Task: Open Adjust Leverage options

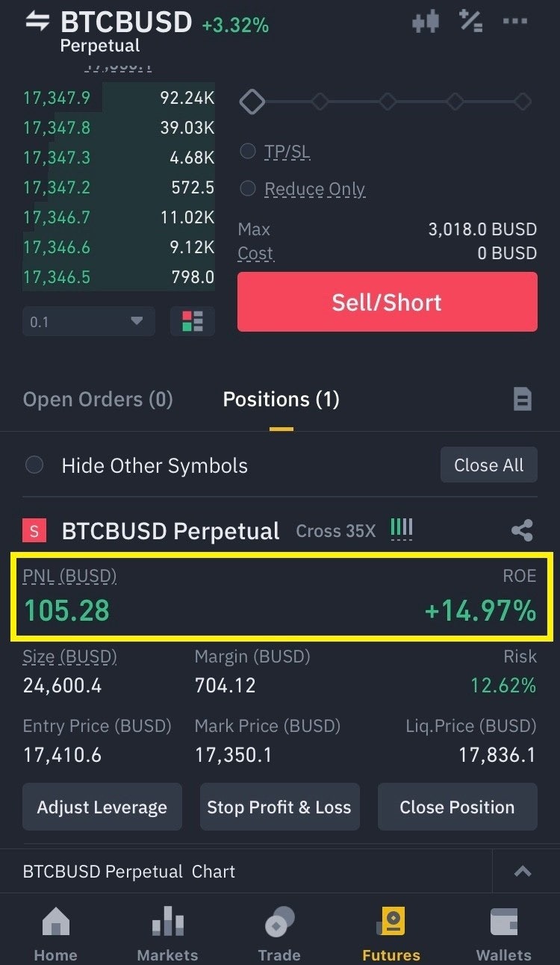Action: click(x=102, y=807)
